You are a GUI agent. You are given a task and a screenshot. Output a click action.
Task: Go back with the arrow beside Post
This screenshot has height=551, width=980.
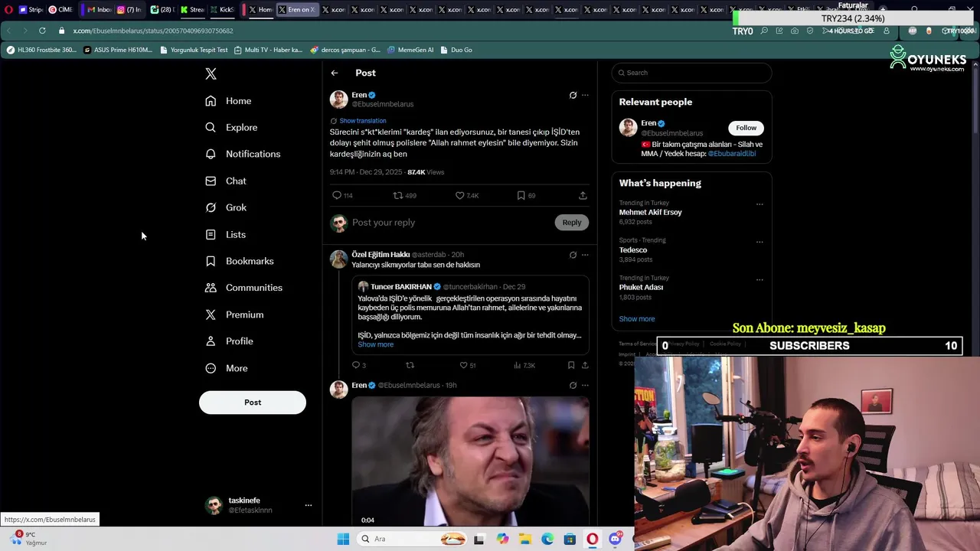[335, 73]
